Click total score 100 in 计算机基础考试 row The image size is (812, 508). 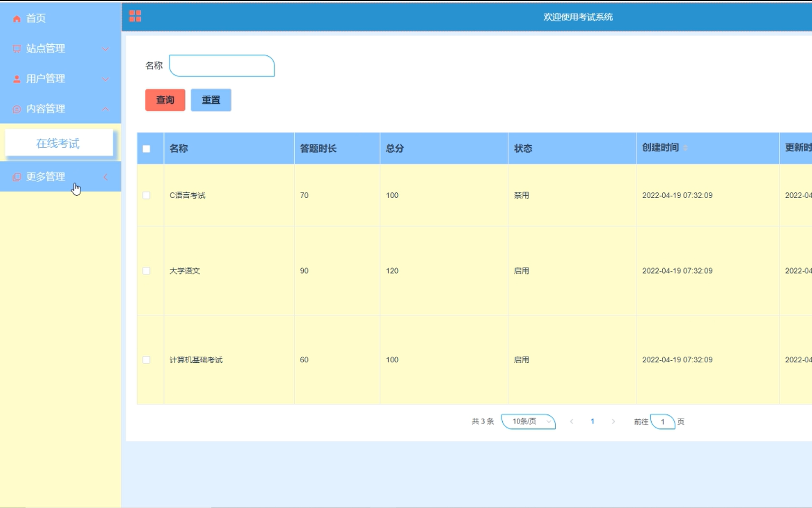(392, 359)
